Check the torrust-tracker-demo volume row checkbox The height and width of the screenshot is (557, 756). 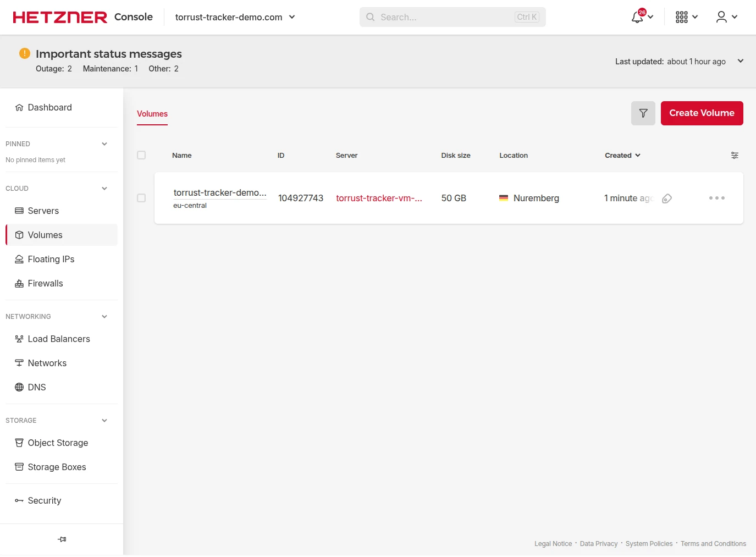pyautogui.click(x=141, y=198)
